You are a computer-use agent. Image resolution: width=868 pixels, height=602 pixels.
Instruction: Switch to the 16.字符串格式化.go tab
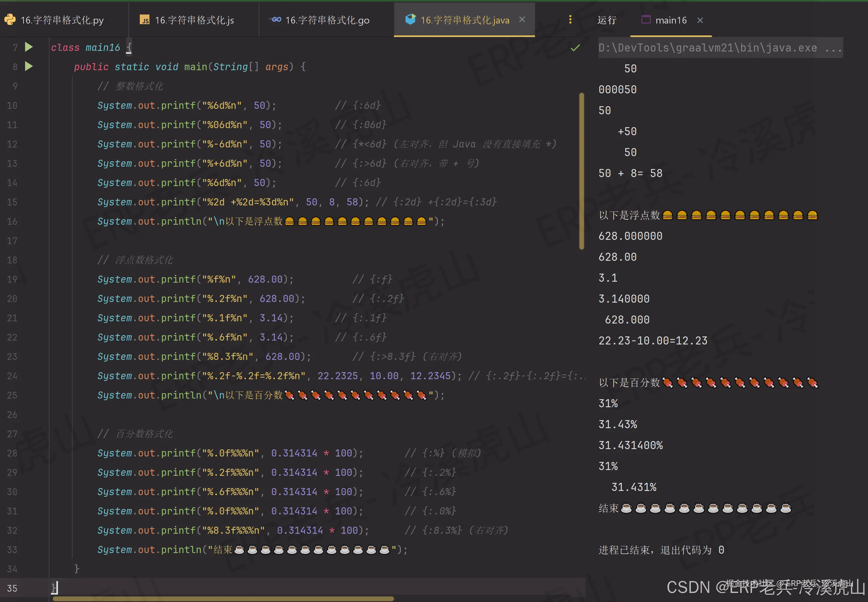coord(327,20)
